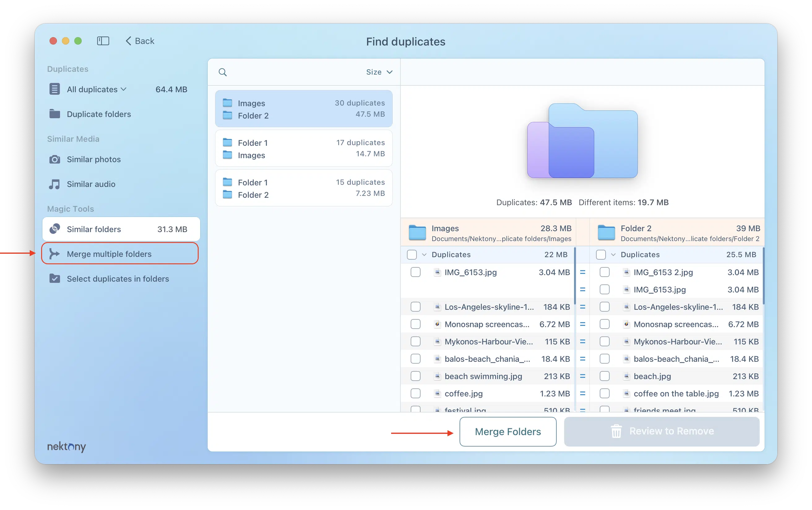This screenshot has height=510, width=812.
Task: Click the Merge Folders button
Action: tap(507, 431)
